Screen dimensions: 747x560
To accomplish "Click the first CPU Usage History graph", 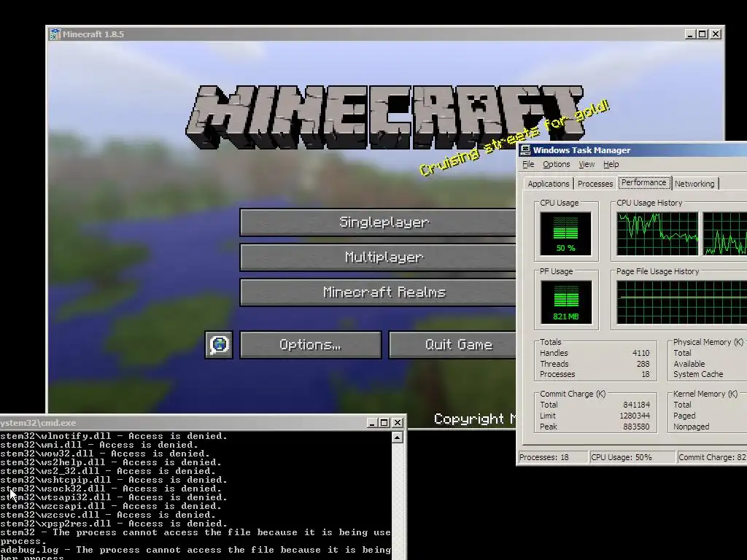I will (x=657, y=234).
